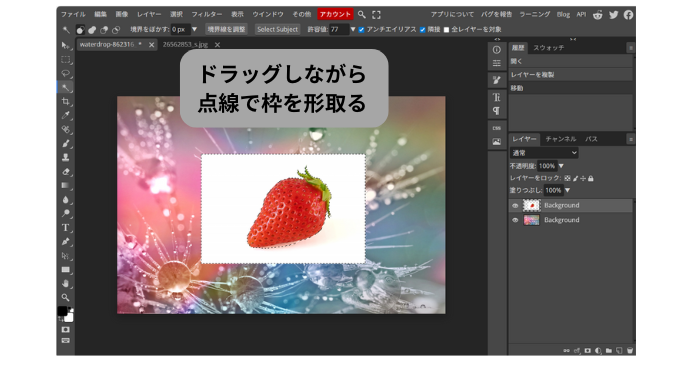Image resolution: width=698 pixels, height=365 pixels.
Task: Select the Path Select tool
Action: pos(65,256)
